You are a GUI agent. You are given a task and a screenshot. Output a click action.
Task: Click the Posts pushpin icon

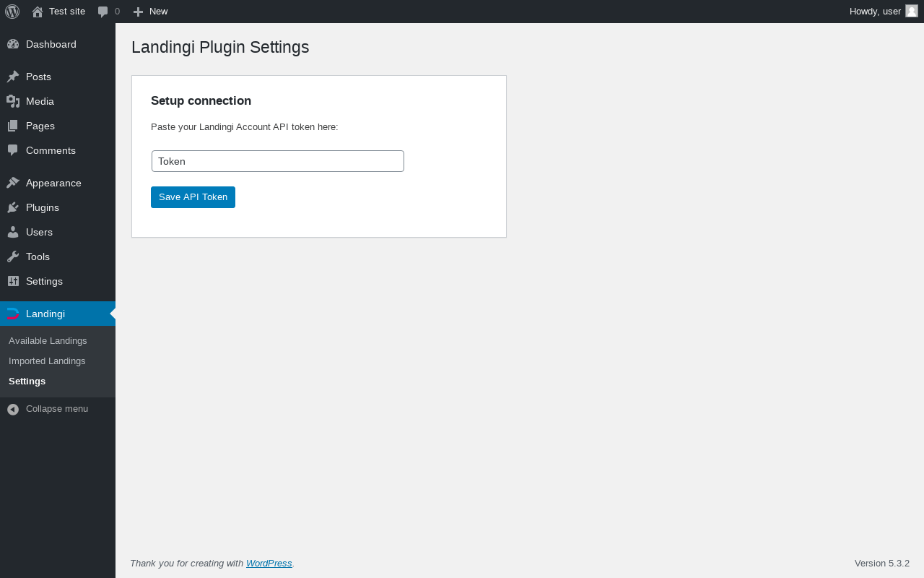(x=13, y=77)
